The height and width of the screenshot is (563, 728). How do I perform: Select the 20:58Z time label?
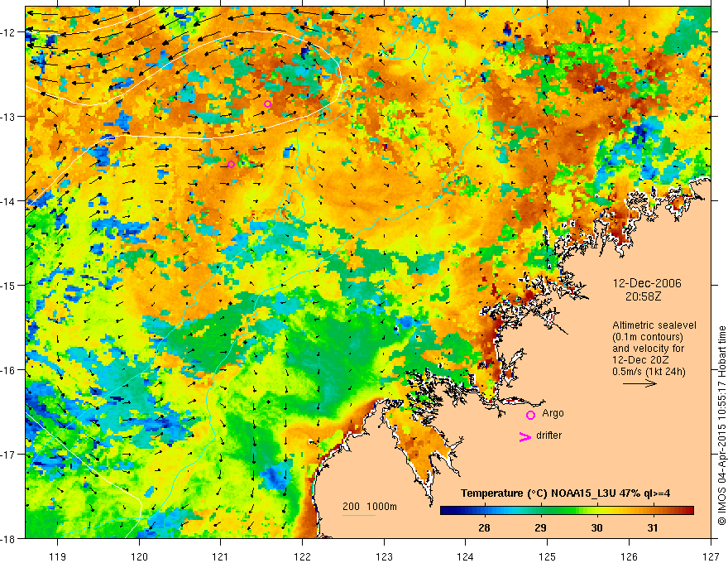[x=643, y=296]
